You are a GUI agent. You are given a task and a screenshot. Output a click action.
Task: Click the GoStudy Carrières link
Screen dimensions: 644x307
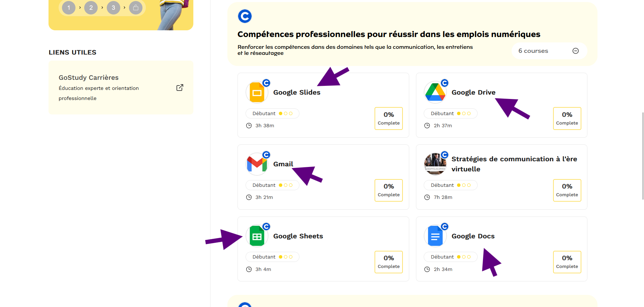click(x=88, y=77)
